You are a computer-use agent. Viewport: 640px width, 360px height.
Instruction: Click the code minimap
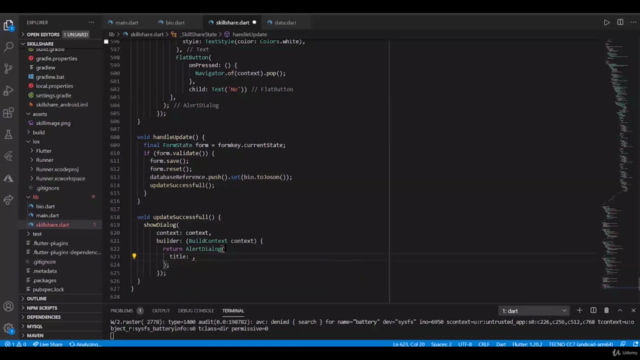(617, 163)
